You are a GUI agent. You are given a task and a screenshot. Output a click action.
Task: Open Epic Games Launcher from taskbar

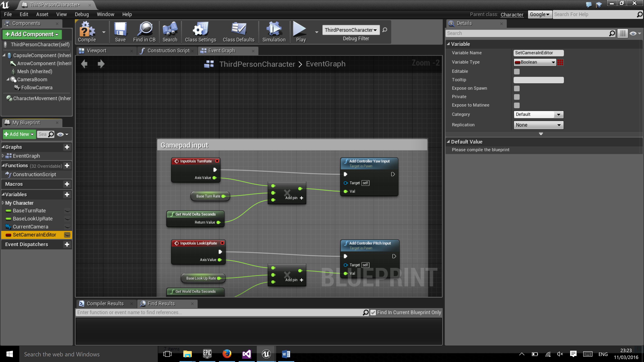click(x=207, y=354)
